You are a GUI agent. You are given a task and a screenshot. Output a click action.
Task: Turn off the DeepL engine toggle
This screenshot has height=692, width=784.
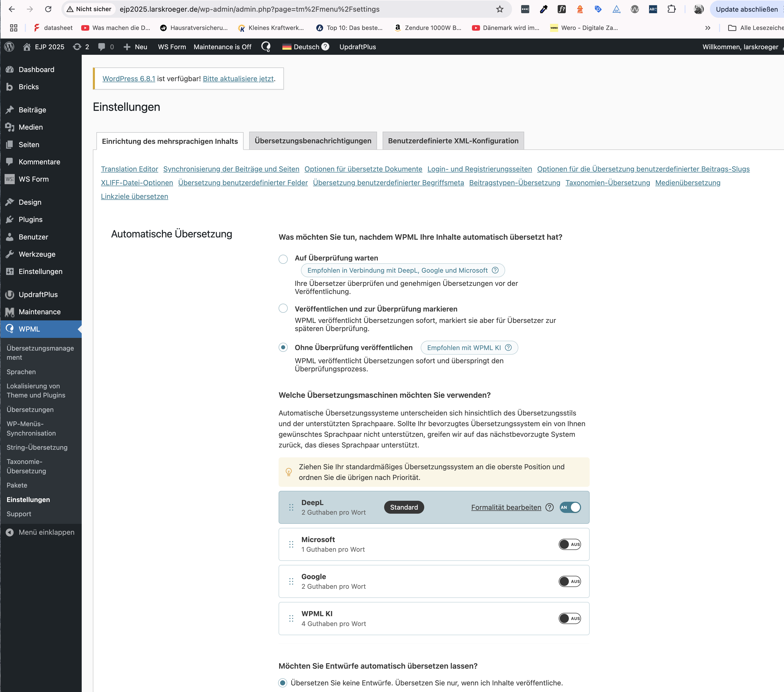[x=570, y=507]
